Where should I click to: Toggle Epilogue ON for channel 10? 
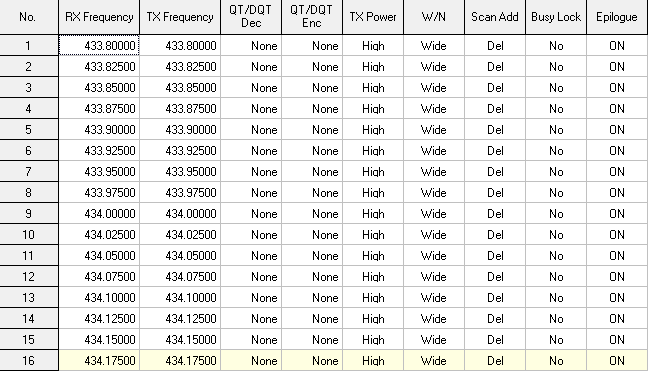pos(617,235)
